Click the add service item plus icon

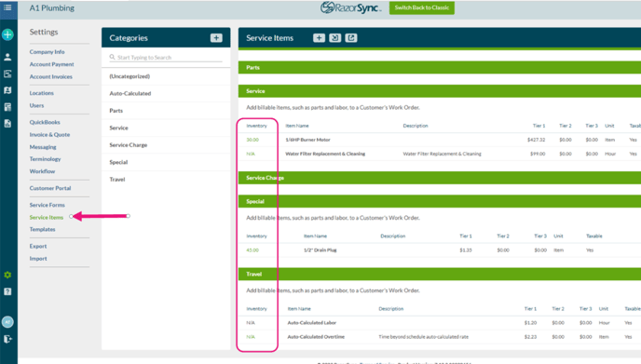coord(319,38)
